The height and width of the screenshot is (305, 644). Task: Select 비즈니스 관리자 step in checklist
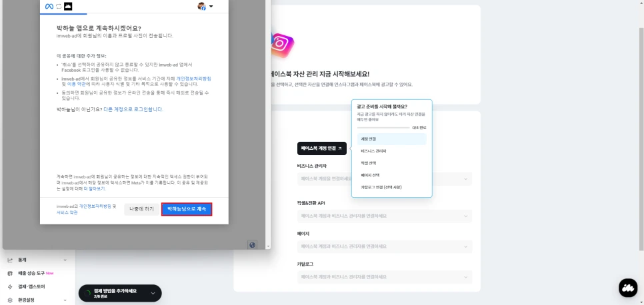[392, 151]
